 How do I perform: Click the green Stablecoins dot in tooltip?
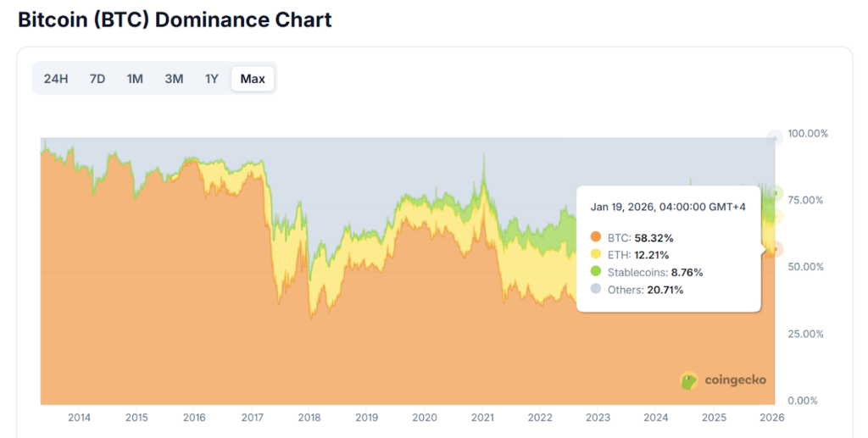click(595, 272)
